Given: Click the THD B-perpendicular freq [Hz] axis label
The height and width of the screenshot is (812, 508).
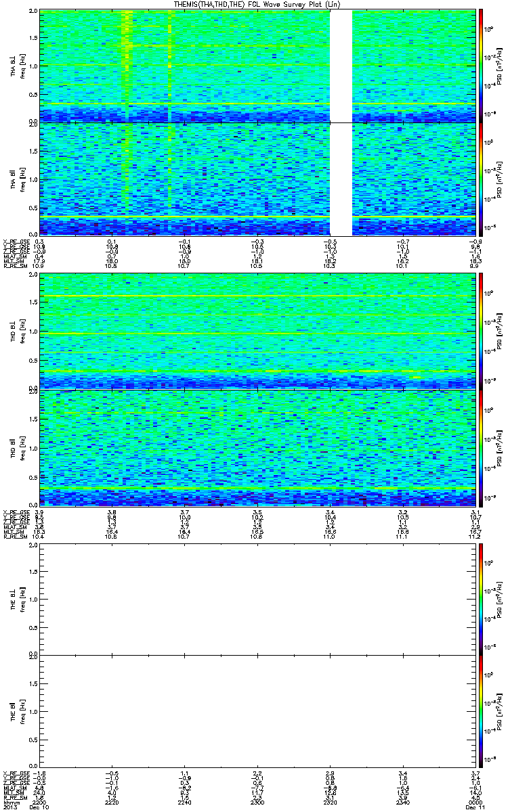Looking at the screenshot, I should click(x=22, y=332).
